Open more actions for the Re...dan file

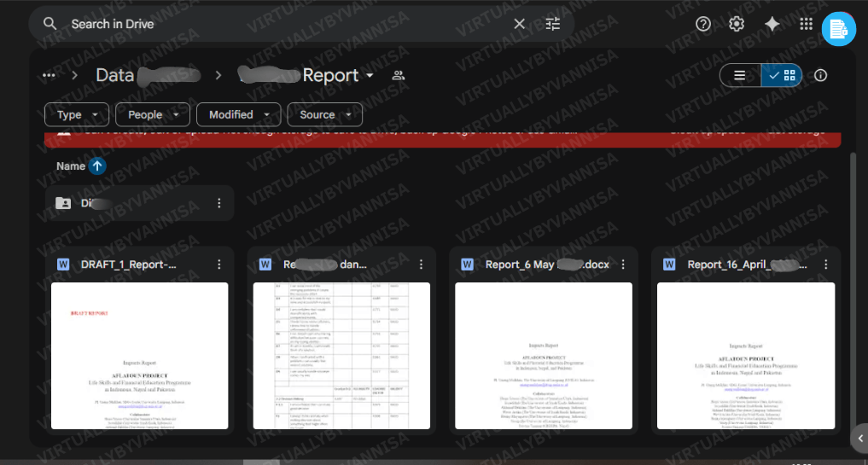(422, 264)
